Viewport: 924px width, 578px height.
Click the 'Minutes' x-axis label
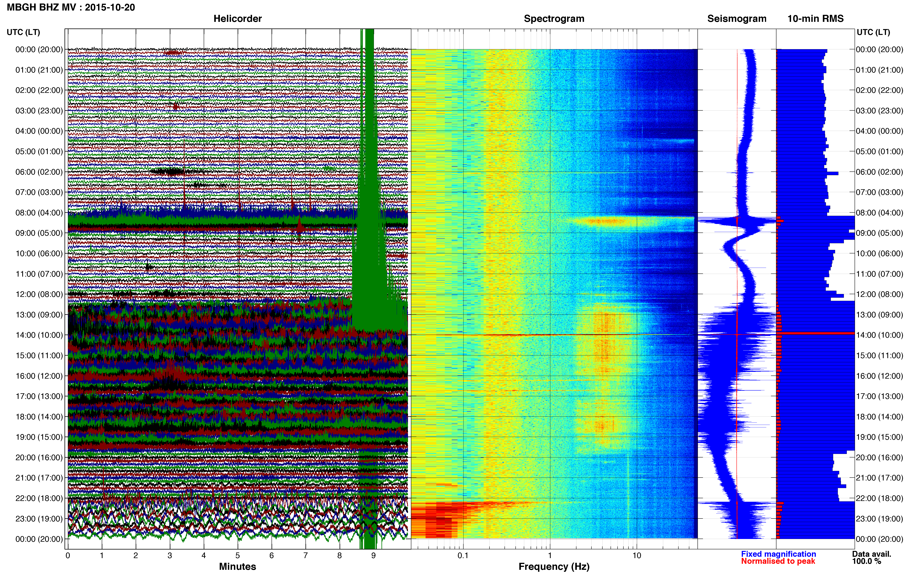point(237,566)
